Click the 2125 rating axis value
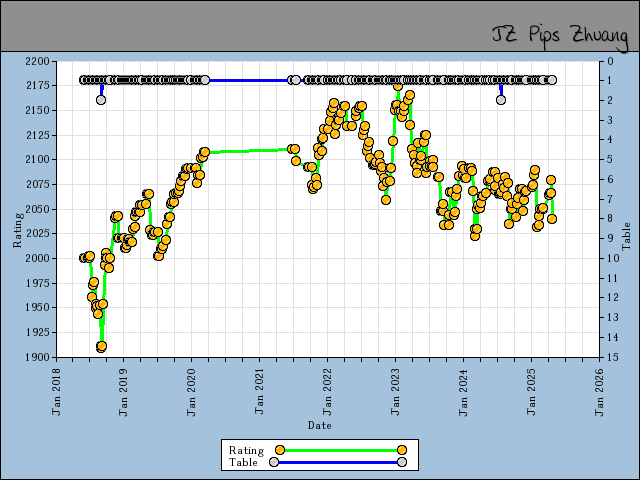This screenshot has width=640, height=480. [38, 135]
